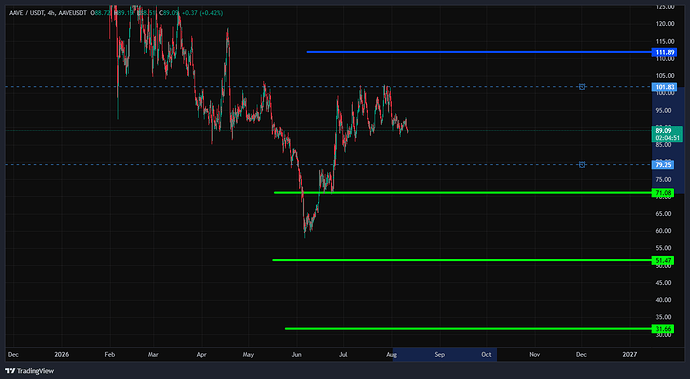Viewport: 690px width, 379px height.
Task: Click the 79.25 alert price label
Action: tap(663, 165)
